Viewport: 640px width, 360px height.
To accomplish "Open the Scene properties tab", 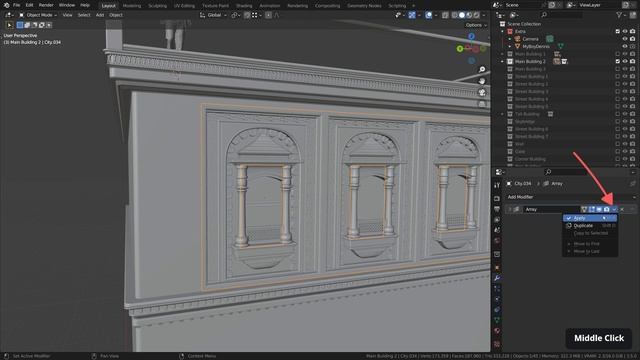I will (497, 230).
